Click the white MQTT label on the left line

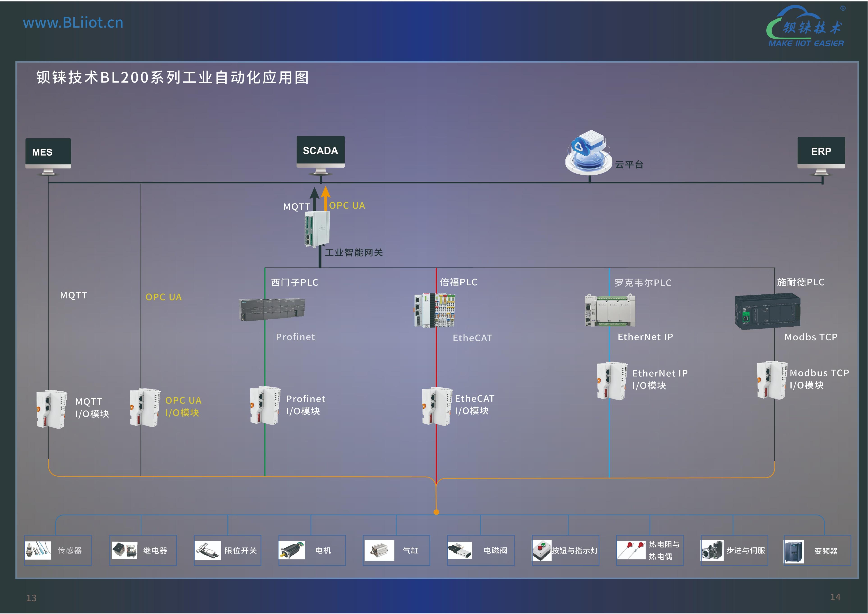74,295
